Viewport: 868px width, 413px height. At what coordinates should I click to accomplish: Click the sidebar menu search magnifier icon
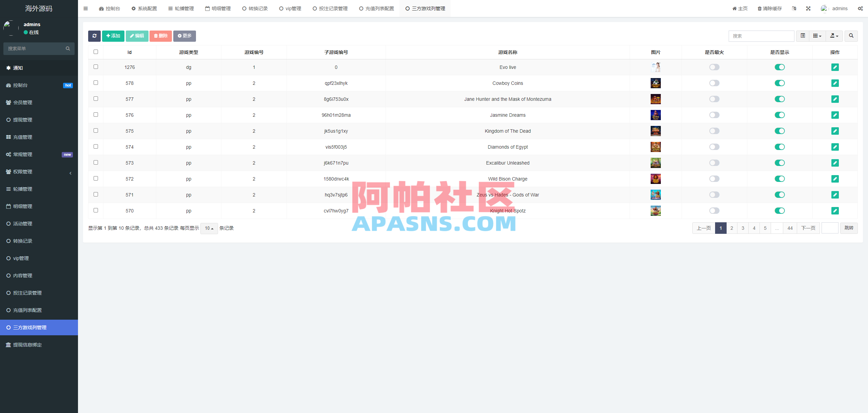pyautogui.click(x=68, y=49)
